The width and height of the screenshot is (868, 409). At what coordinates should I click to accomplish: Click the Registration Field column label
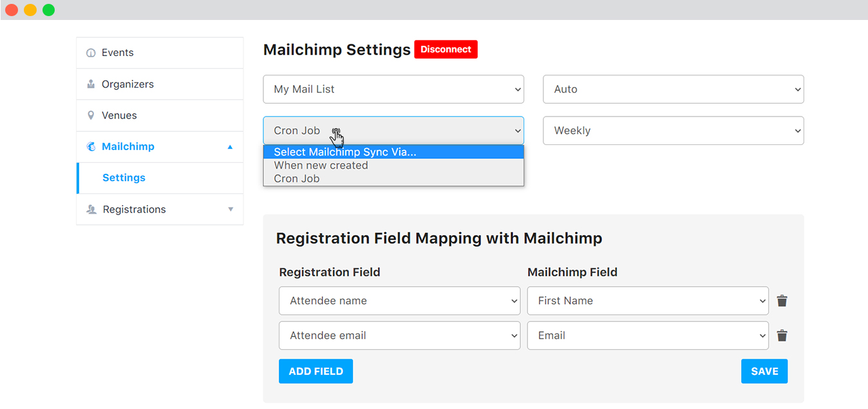pos(330,272)
